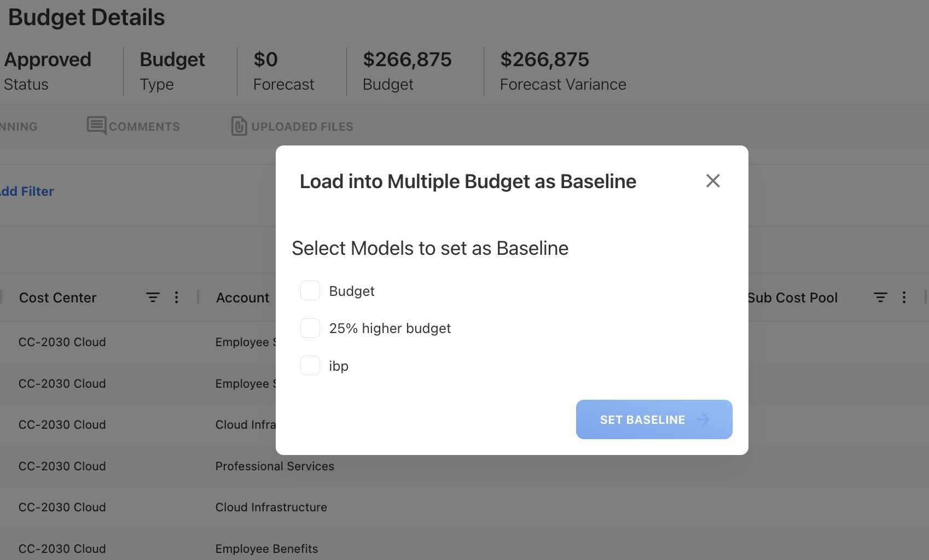Viewport: 929px width, 560px height.
Task: Dismiss the dialog with the X icon
Action: [713, 180]
